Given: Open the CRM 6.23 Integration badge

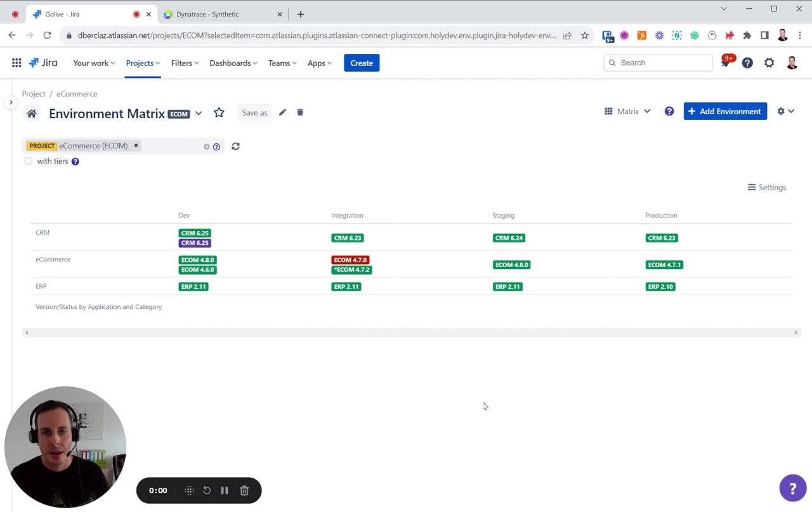Looking at the screenshot, I should tap(347, 238).
